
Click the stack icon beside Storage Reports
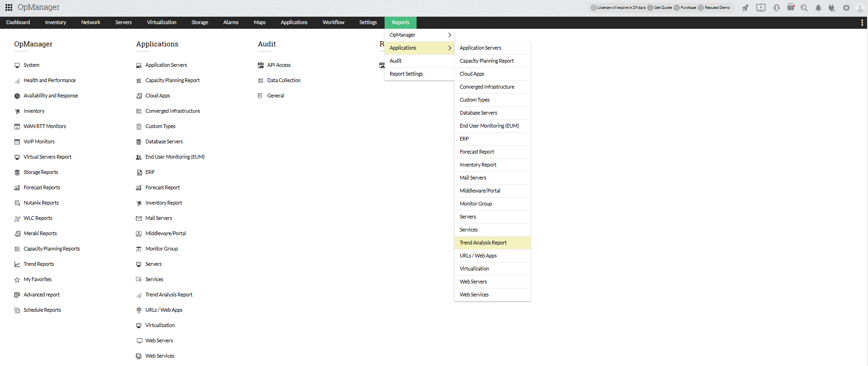(17, 173)
